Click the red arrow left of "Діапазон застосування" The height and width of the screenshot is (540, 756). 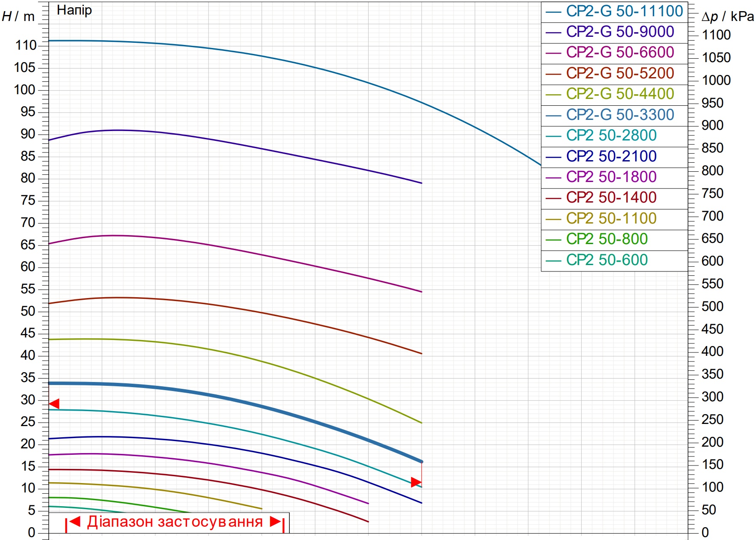point(75,521)
